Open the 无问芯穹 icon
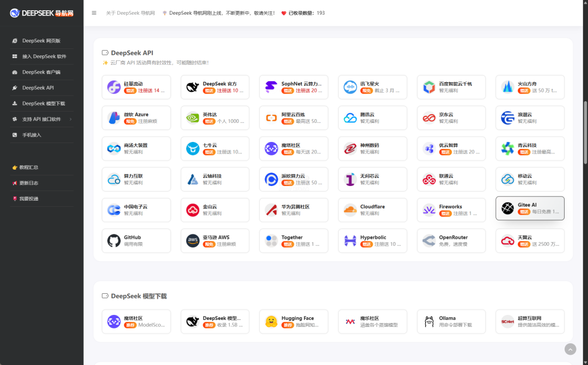Screen dimensions: 588x365 coord(350,179)
